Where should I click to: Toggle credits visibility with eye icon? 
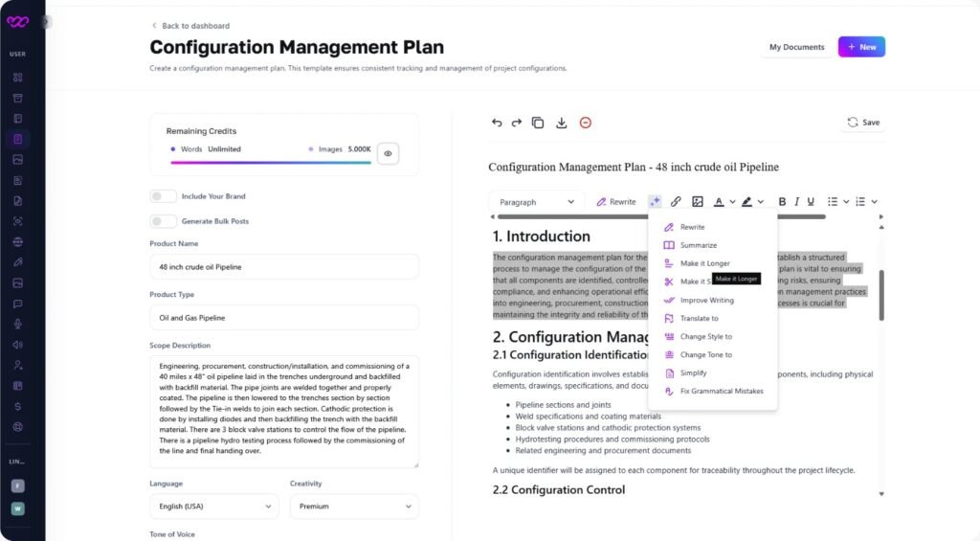389,154
